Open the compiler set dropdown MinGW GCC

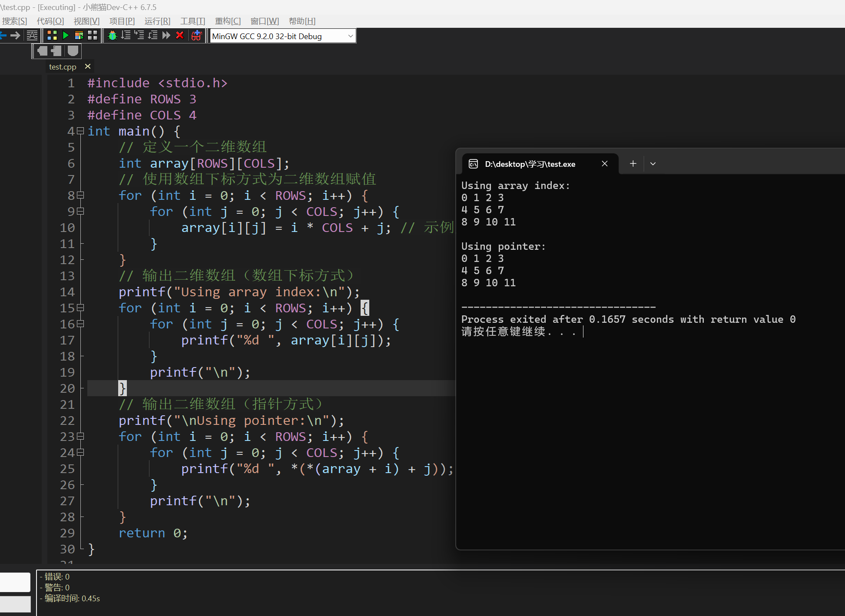[283, 36]
